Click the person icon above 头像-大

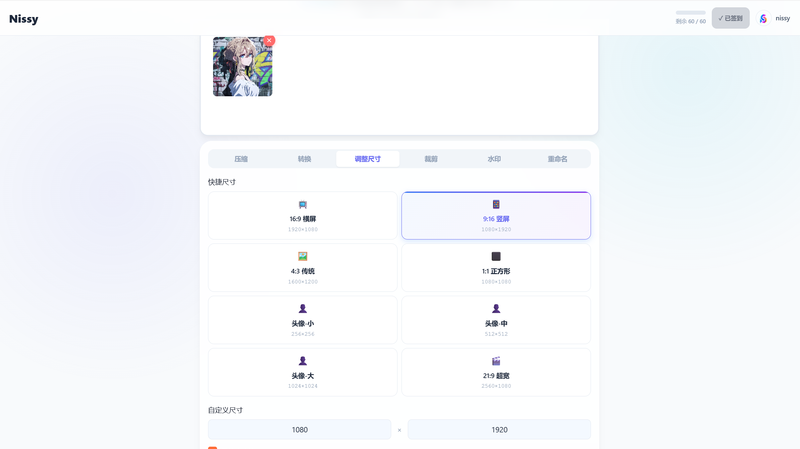coord(303,361)
